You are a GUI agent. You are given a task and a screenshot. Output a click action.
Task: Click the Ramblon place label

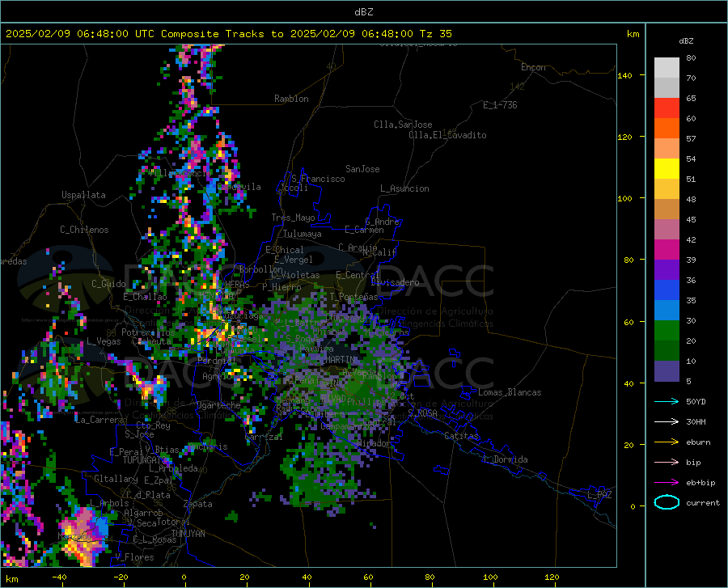[x=291, y=99]
